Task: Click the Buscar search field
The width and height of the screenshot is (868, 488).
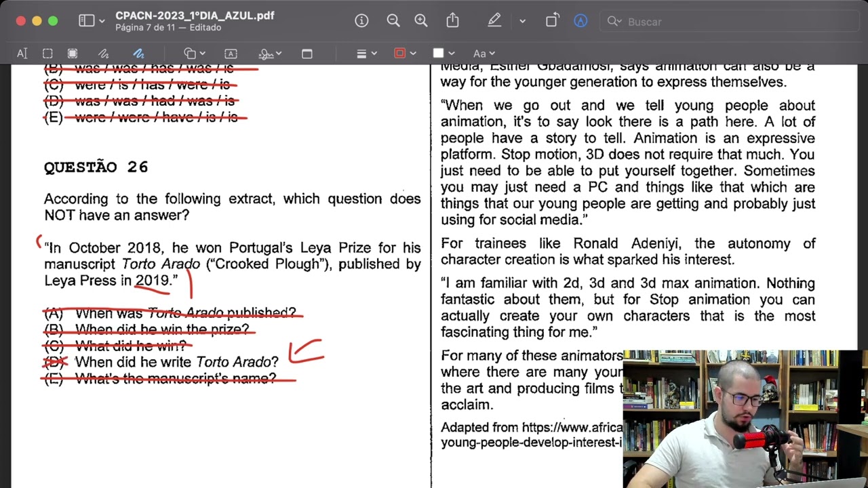Action: (729, 22)
